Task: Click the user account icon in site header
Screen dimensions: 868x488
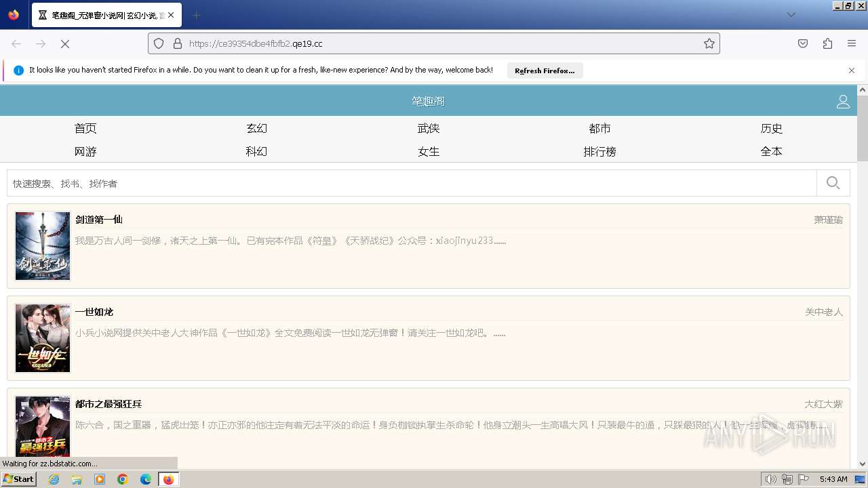Action: (x=843, y=102)
